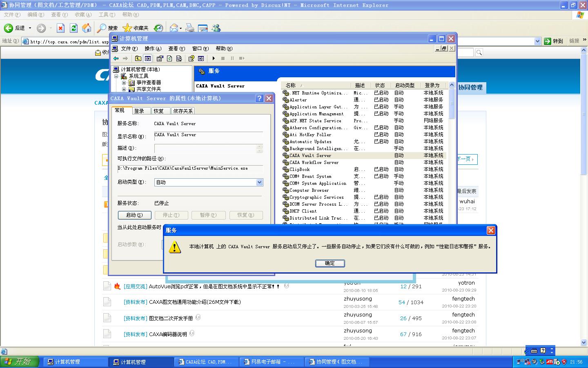This screenshot has height=368, width=588.
Task: Click the help ? button of properties dialog
Action: pos(259,99)
